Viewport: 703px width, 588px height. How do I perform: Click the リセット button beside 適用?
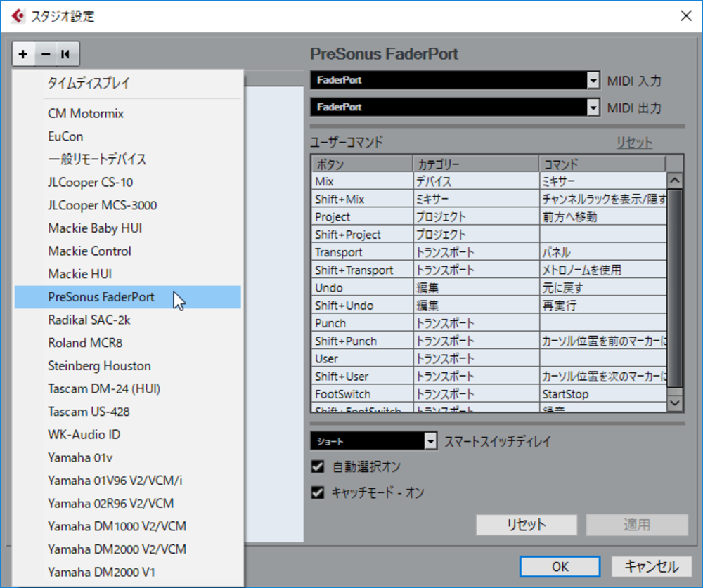click(x=527, y=524)
